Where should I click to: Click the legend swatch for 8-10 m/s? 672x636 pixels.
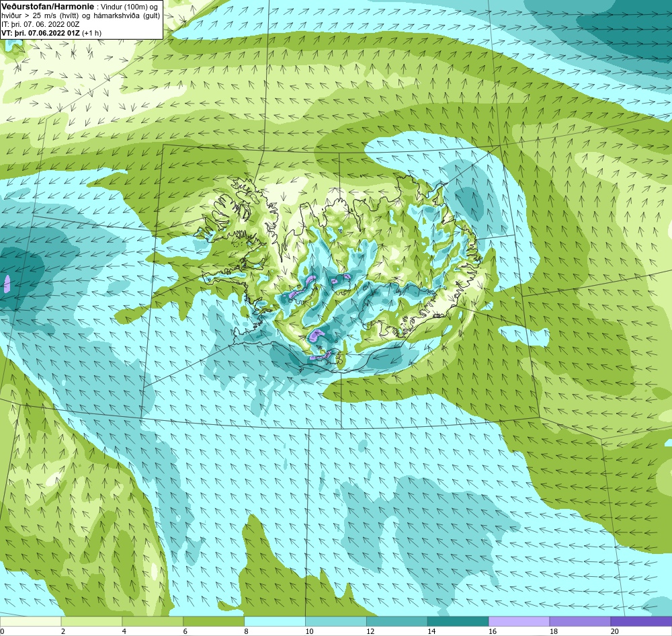point(275,621)
